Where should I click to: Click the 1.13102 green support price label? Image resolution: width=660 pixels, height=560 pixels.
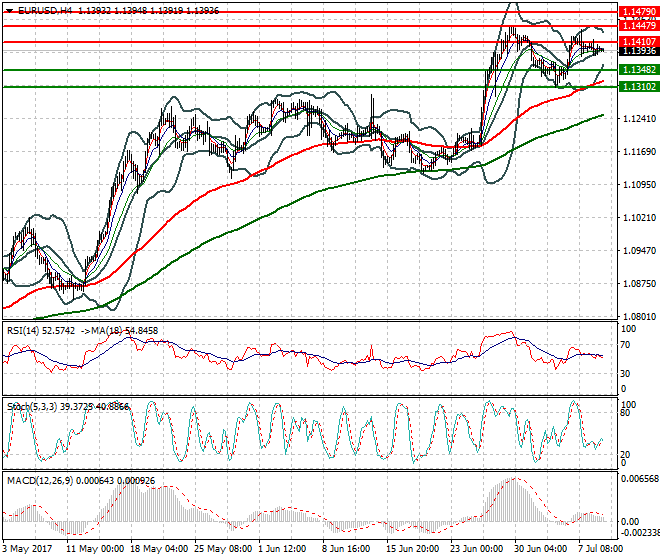pos(639,87)
